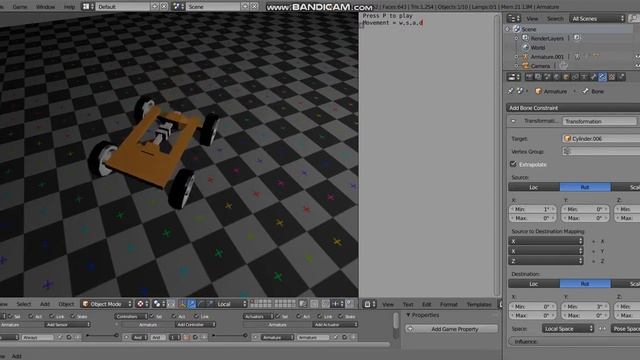The height and width of the screenshot is (360, 640).
Task: Open the Add Sensor dropdown
Action: click(x=68, y=324)
